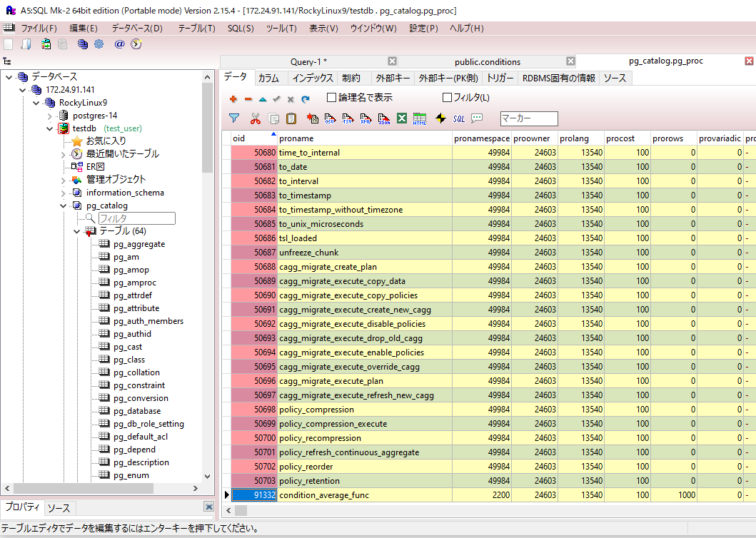This screenshot has width=756, height=538.
Task: Click the マーカー input field
Action: pyautogui.click(x=529, y=118)
